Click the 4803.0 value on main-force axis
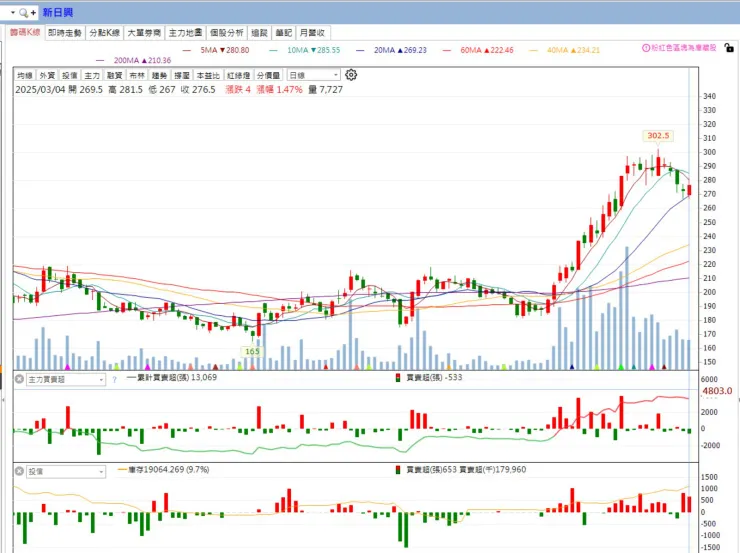The width and height of the screenshot is (740, 553). (x=717, y=391)
